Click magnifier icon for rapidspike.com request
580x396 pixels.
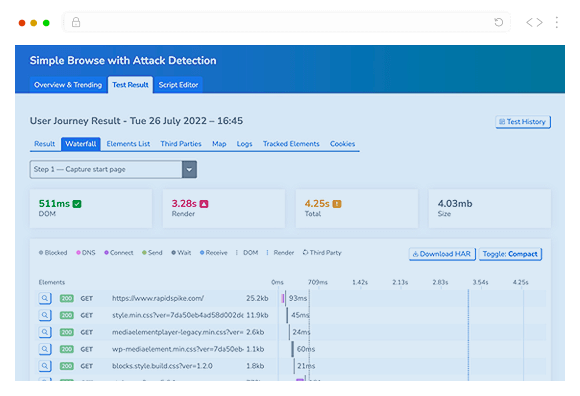pos(45,298)
